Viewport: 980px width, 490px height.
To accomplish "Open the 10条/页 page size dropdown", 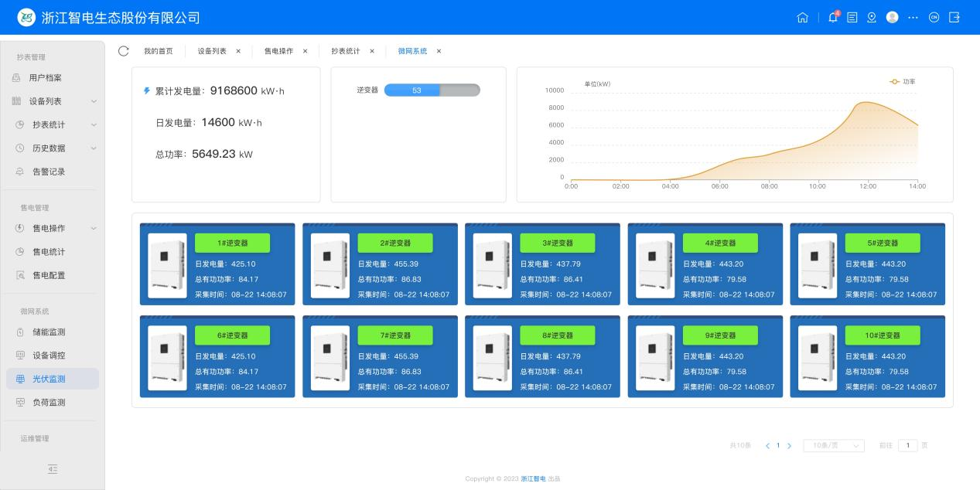I will click(x=833, y=446).
